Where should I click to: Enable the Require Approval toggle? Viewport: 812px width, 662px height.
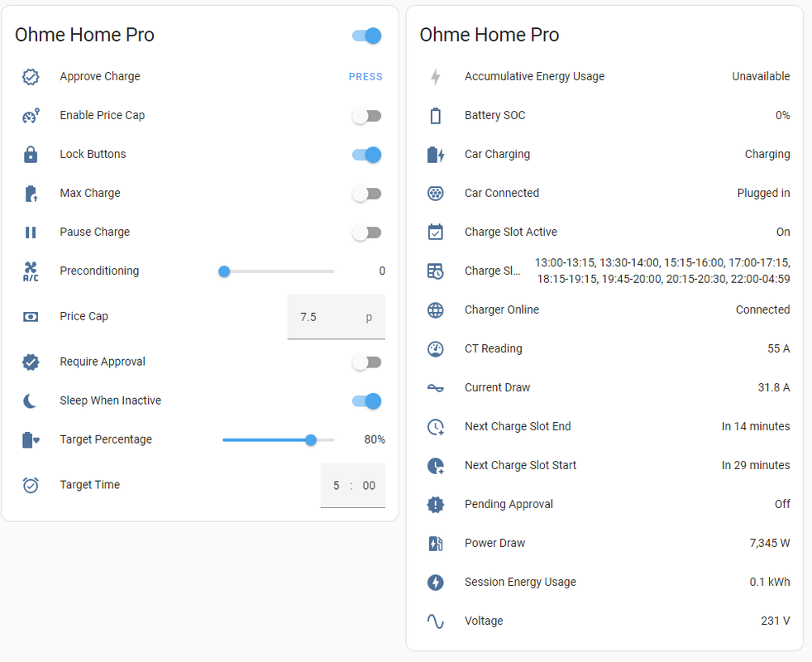tap(366, 362)
